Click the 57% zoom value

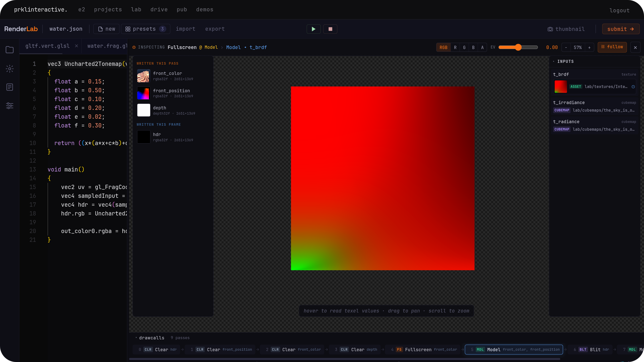click(578, 48)
